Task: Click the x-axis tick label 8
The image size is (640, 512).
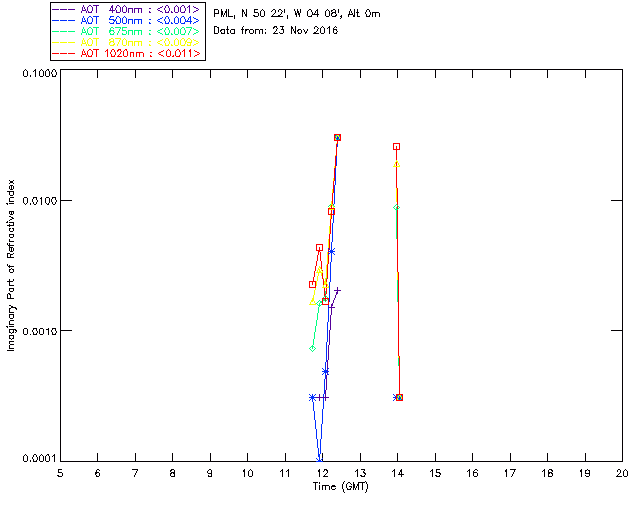Action: coord(173,473)
